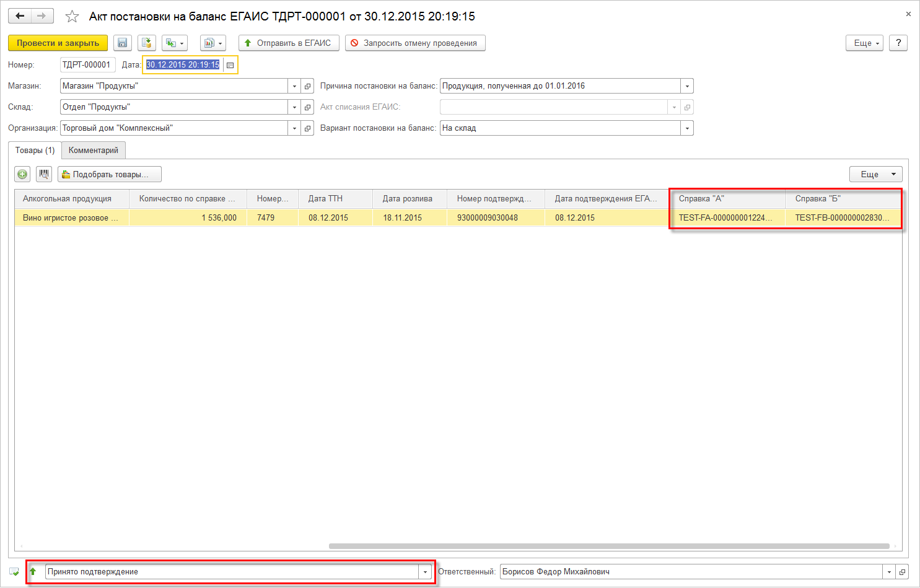Select row cell Вино игристое розовое
Screen dimensions: 920x588
pyautogui.click(x=72, y=217)
